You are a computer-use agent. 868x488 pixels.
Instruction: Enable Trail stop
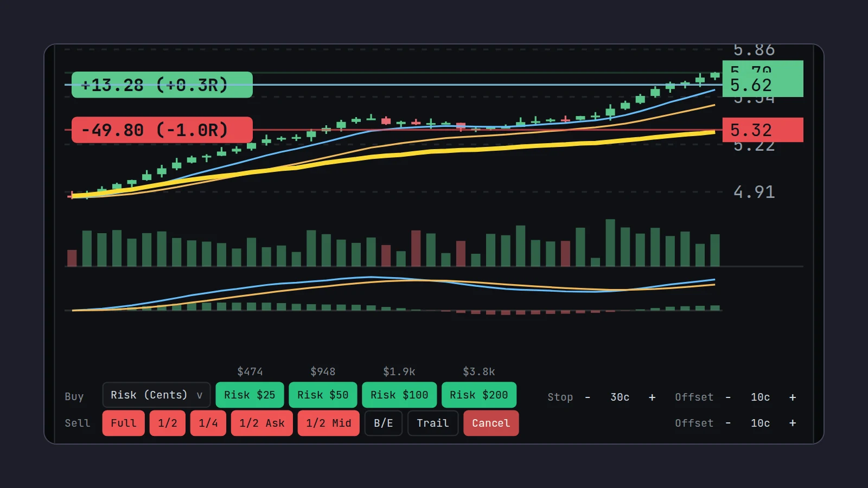433,423
